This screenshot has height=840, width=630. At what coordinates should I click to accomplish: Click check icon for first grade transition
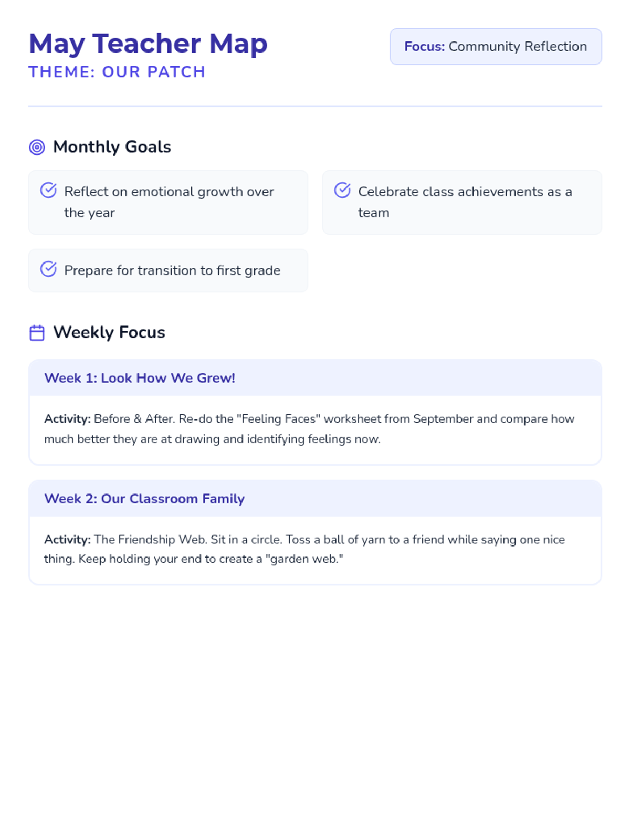[x=48, y=269]
